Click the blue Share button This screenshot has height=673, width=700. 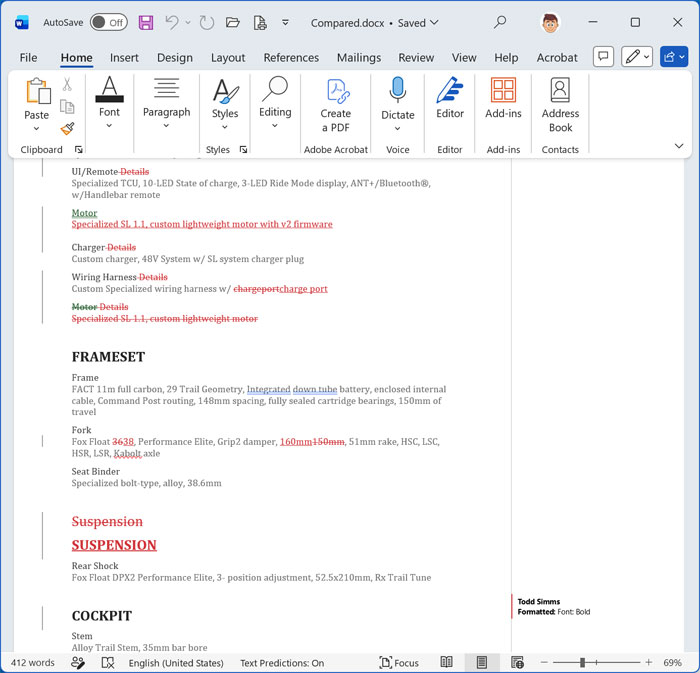click(x=674, y=57)
